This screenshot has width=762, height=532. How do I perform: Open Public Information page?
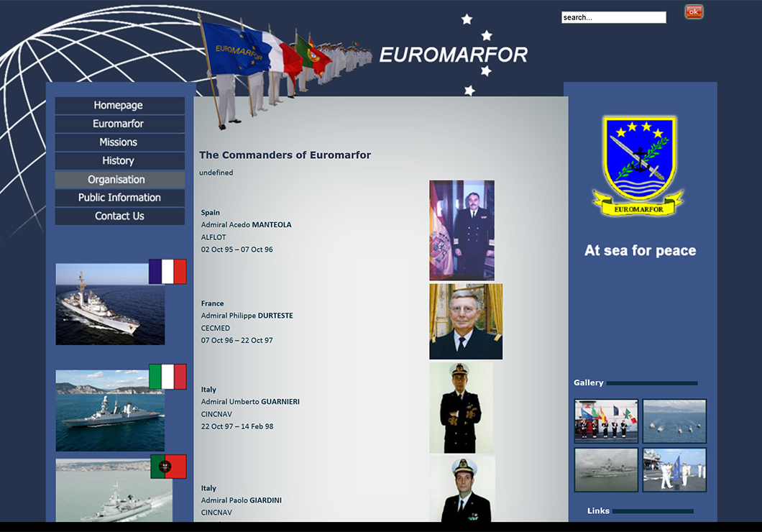point(119,198)
